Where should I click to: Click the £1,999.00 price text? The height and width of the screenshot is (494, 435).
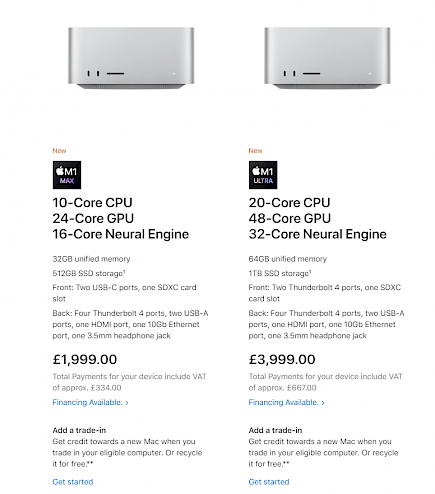85,359
